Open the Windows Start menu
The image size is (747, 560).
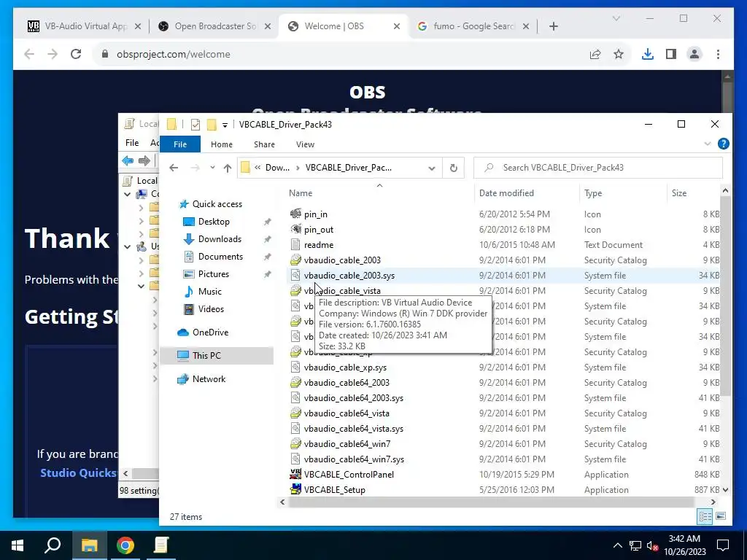tap(18, 545)
